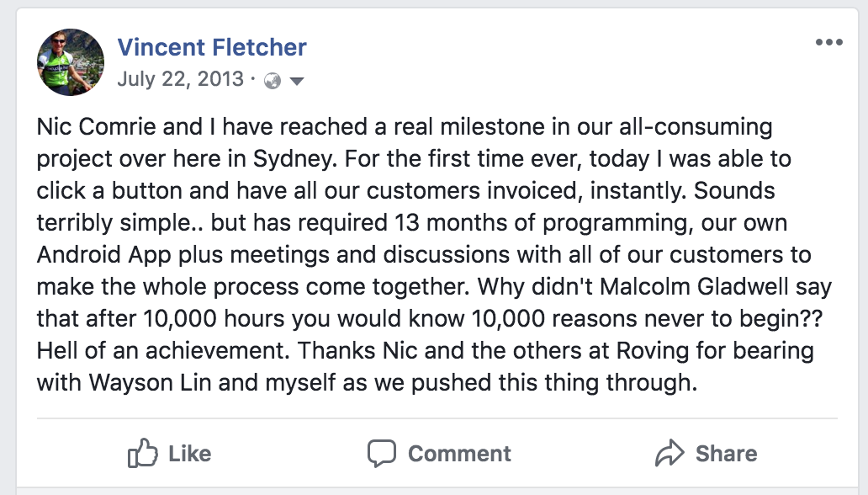Click the name Nic Comrie in post
Screen dimensions: 868x495
[97, 127]
